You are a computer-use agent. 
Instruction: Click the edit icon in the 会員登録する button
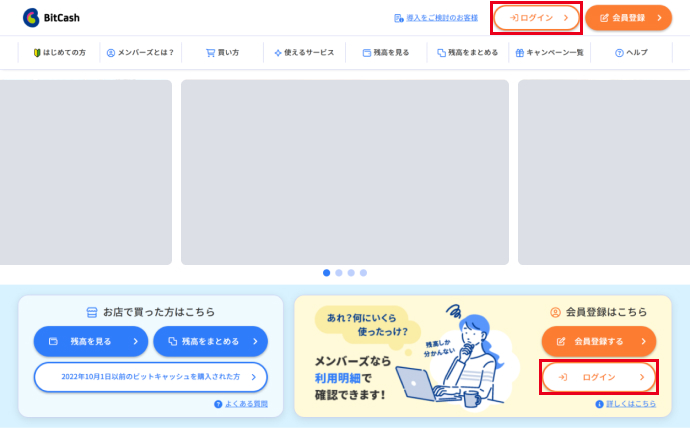tap(561, 341)
